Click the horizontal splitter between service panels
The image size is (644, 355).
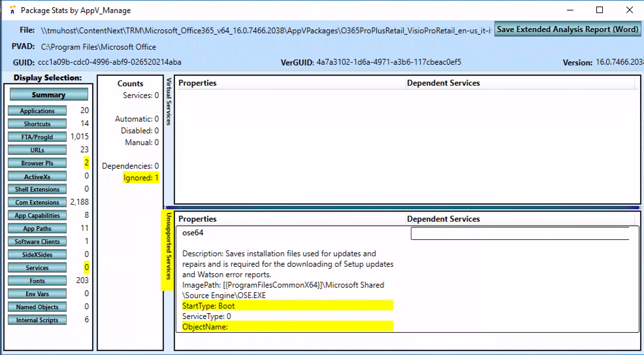tap(402, 207)
